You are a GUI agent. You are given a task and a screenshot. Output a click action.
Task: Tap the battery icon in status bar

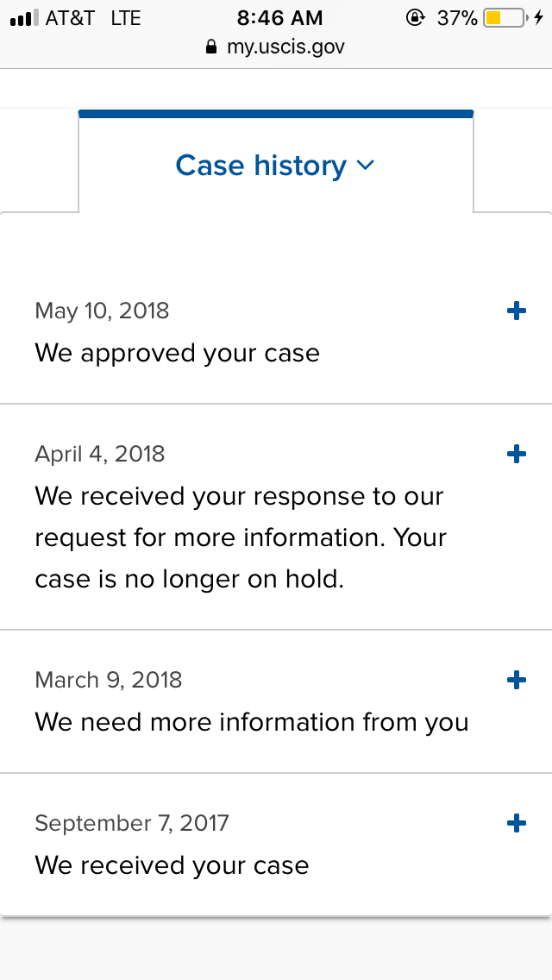pyautogui.click(x=505, y=18)
